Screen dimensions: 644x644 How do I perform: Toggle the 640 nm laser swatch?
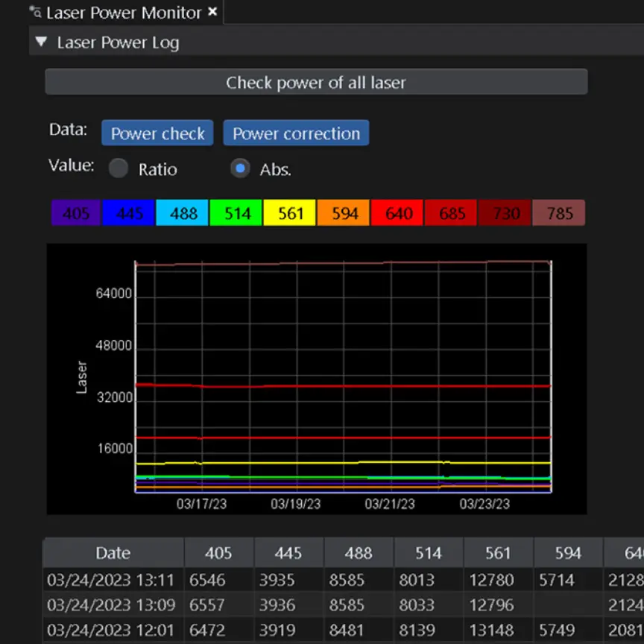(x=398, y=213)
